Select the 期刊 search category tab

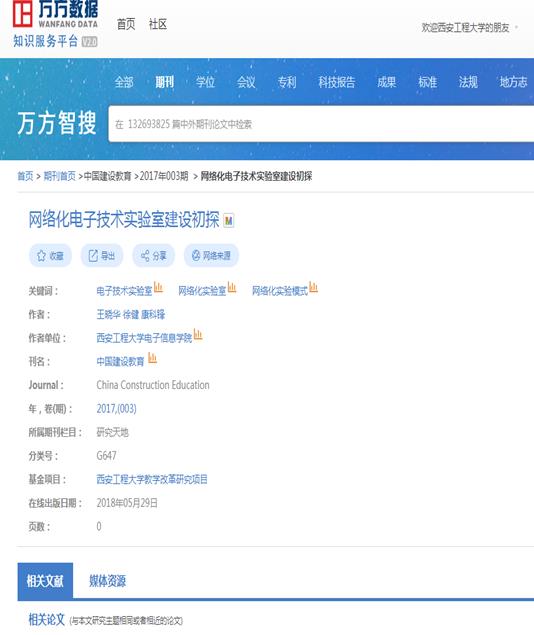coord(165,82)
